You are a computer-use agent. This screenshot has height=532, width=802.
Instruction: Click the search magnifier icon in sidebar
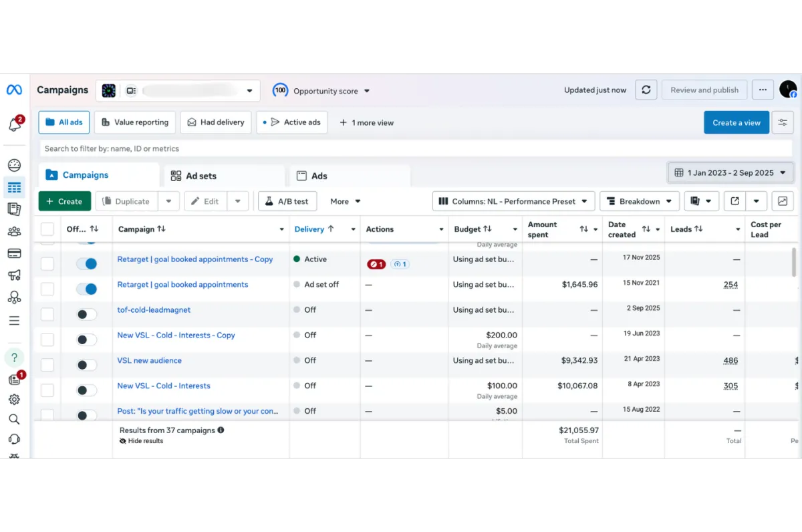click(x=14, y=420)
